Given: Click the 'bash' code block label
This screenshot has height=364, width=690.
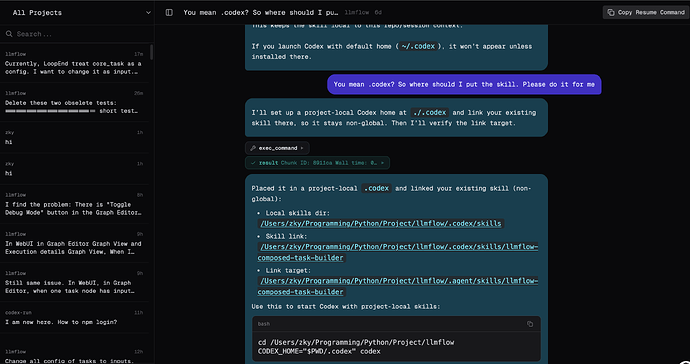Looking at the screenshot, I should [x=264, y=324].
